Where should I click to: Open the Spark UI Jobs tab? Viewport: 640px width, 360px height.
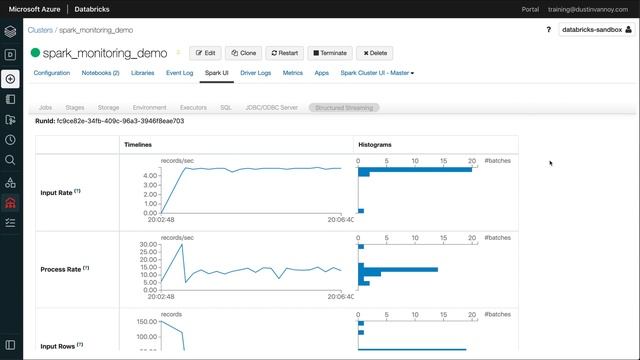[x=45, y=108]
